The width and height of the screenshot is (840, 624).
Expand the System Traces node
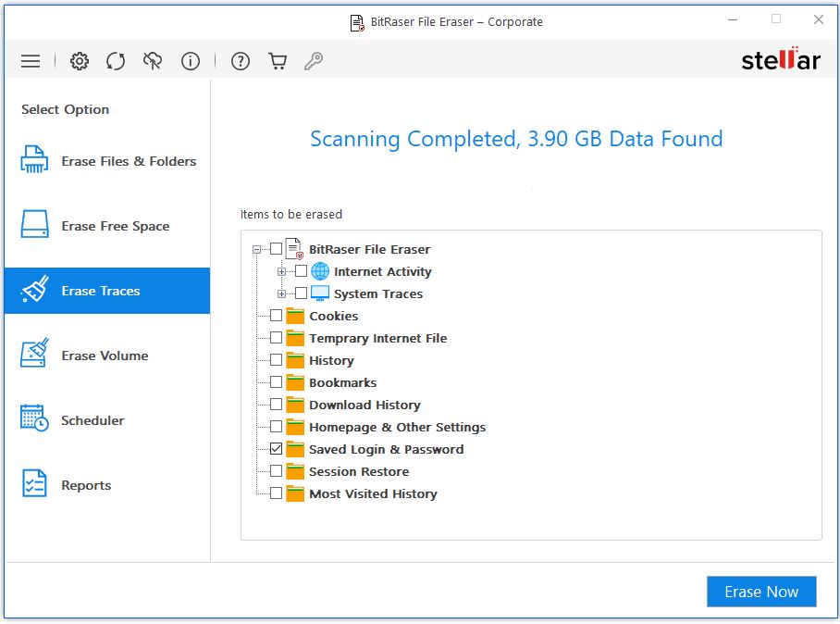(x=281, y=293)
